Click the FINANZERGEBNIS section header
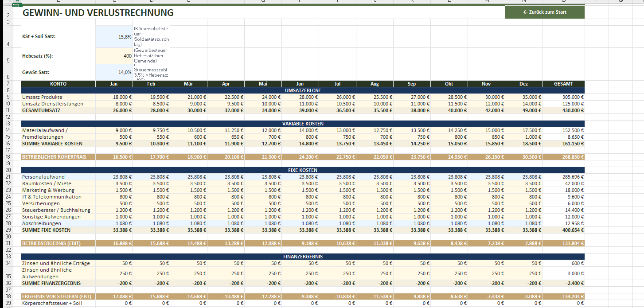Image resolution: width=644 pixels, height=308 pixels. click(x=303, y=257)
